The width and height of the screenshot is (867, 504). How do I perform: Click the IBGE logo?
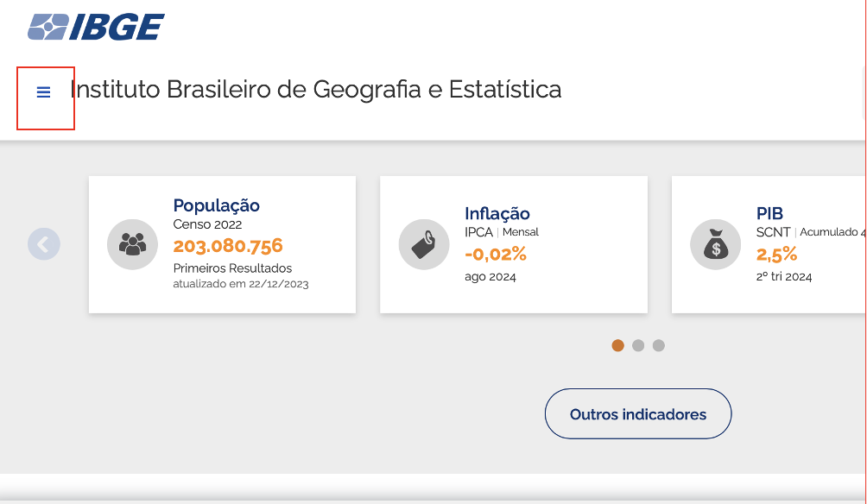click(96, 27)
